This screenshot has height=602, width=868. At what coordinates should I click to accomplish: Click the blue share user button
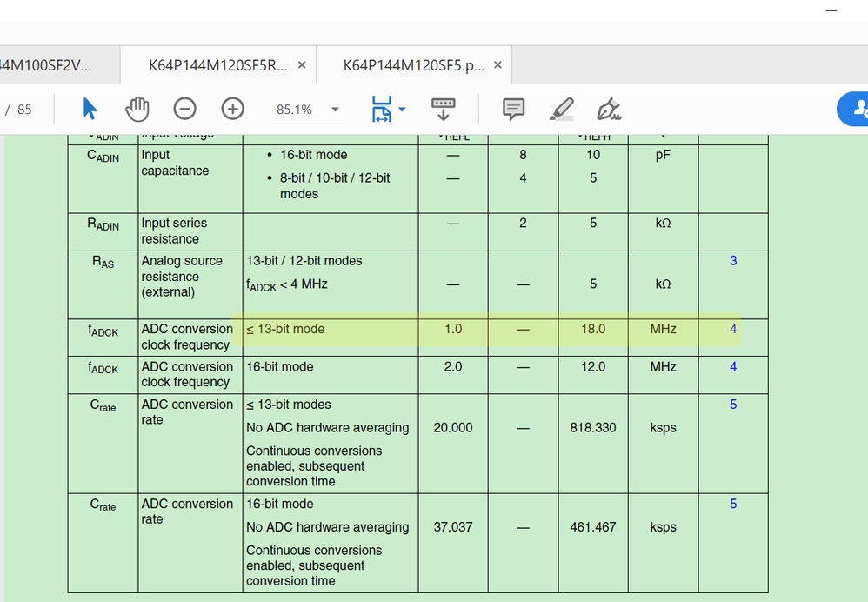click(853, 109)
